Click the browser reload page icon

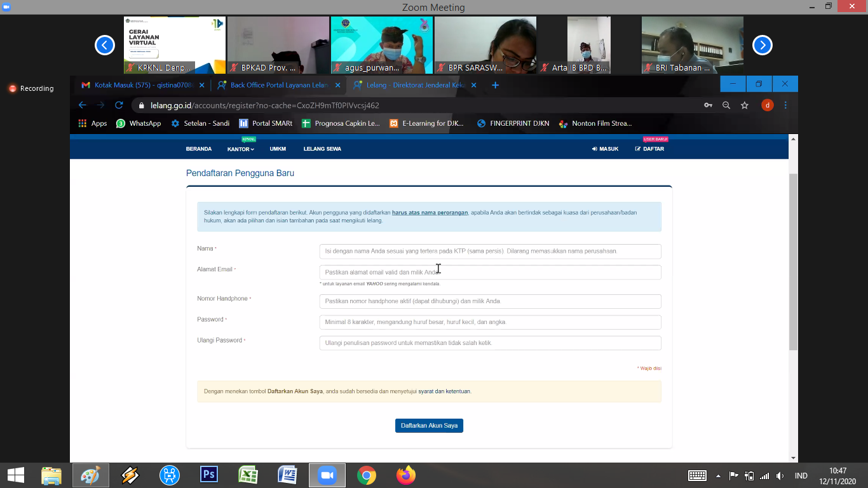[118, 105]
